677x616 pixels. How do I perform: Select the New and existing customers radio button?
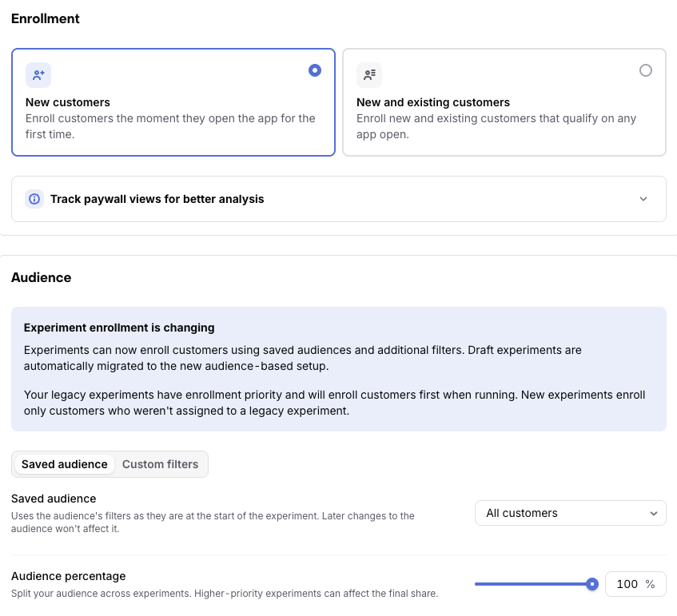(x=646, y=70)
